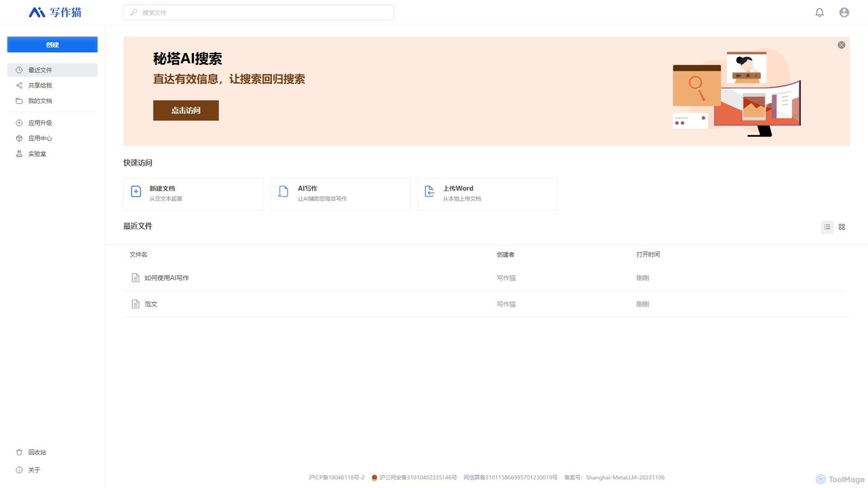This screenshot has width=868, height=488.
Task: Select the AI写作 quick access card
Action: coord(340,194)
